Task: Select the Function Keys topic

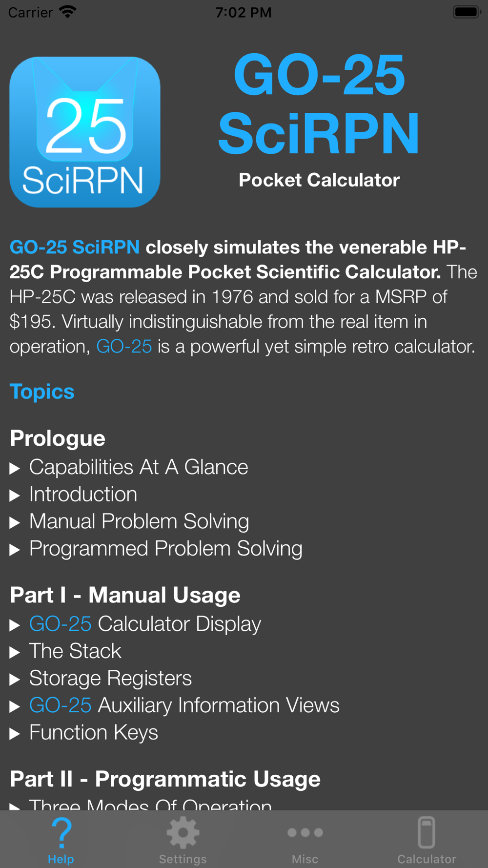Action: 94,732
